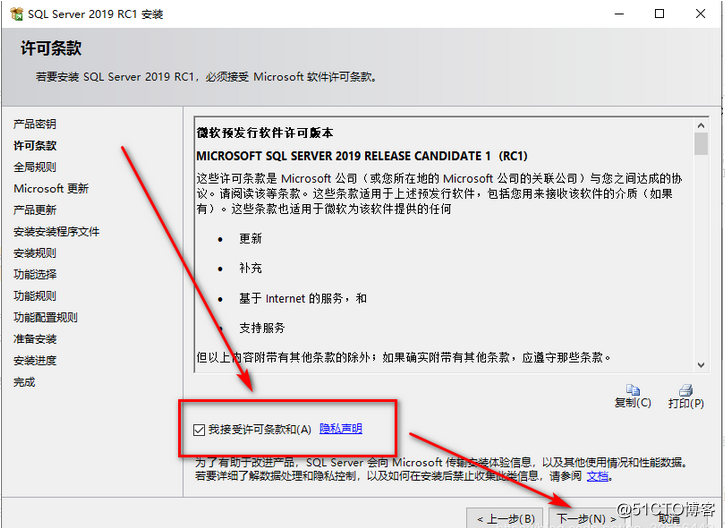Open the 隐私声明 privacy statement link
The width and height of the screenshot is (725, 528).
pyautogui.click(x=341, y=429)
